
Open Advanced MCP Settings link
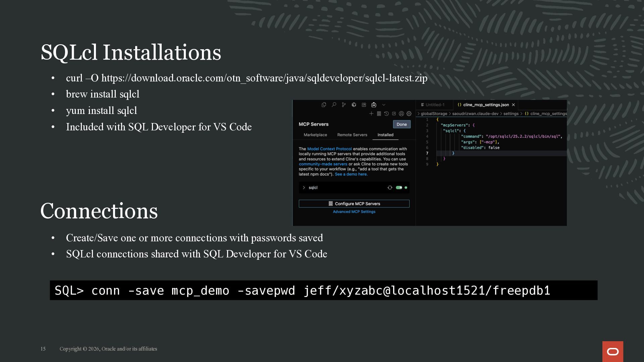point(354,212)
